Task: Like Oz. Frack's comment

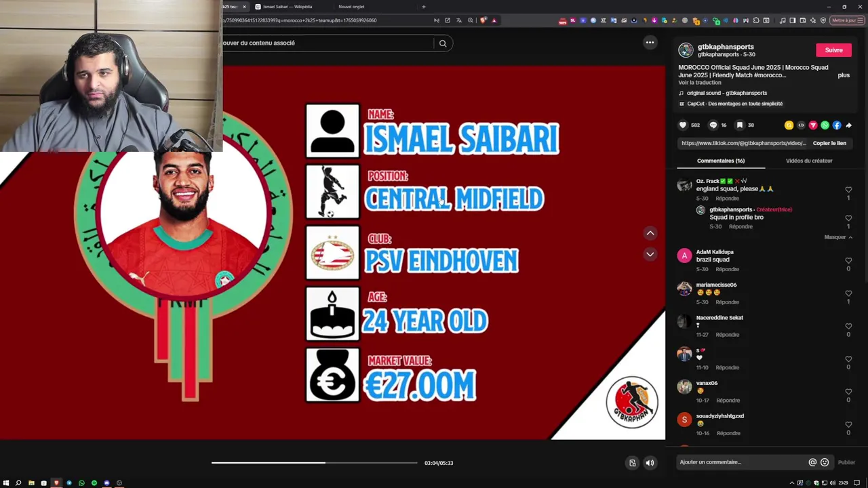Action: coord(848,190)
